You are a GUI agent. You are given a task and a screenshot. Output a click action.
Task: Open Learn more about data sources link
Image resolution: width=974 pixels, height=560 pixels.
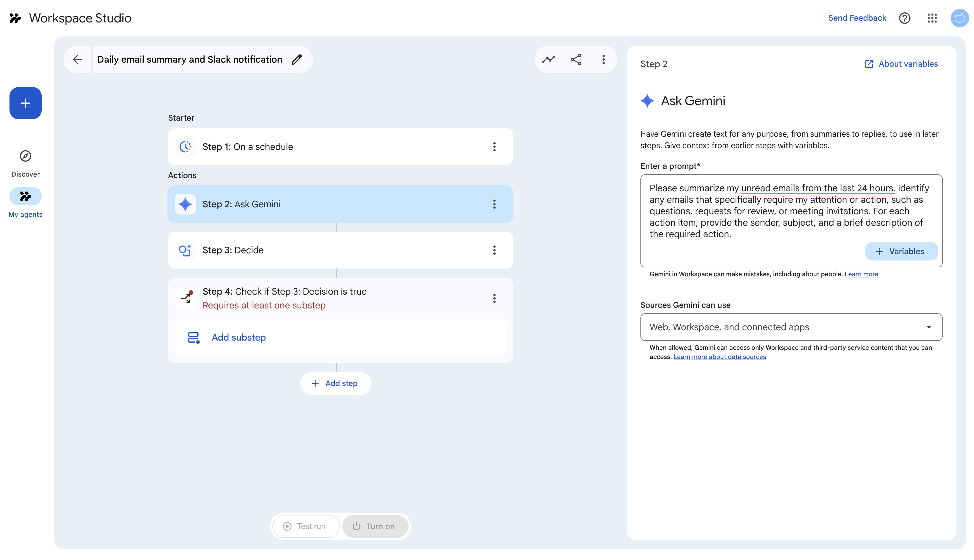pyautogui.click(x=719, y=357)
